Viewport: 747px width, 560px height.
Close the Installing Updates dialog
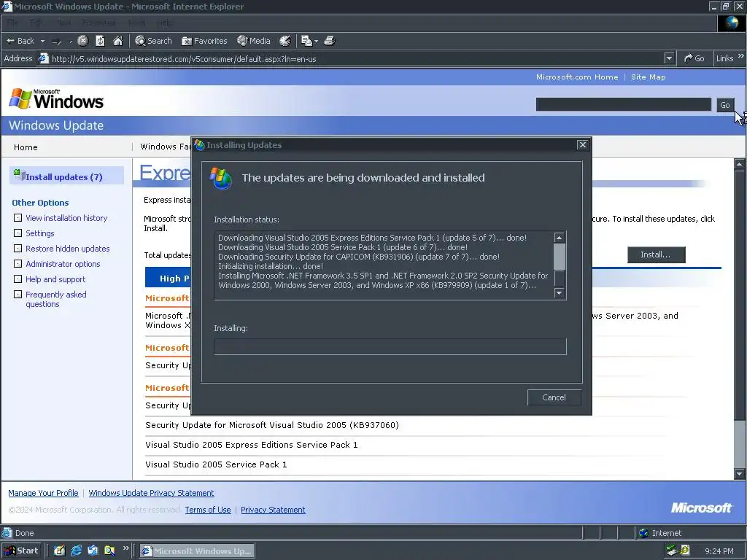click(582, 145)
